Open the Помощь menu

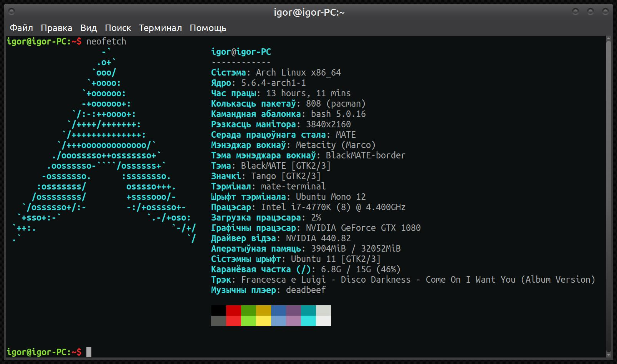(208, 28)
